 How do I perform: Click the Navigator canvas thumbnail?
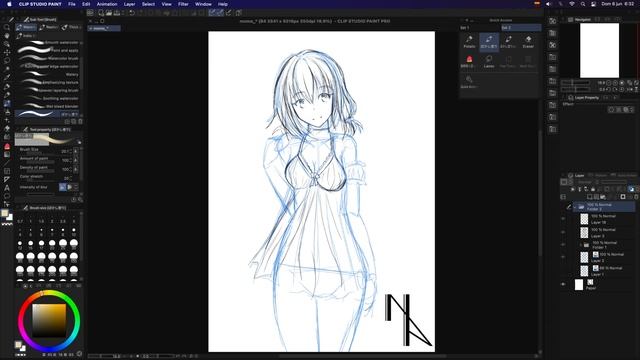click(x=599, y=50)
